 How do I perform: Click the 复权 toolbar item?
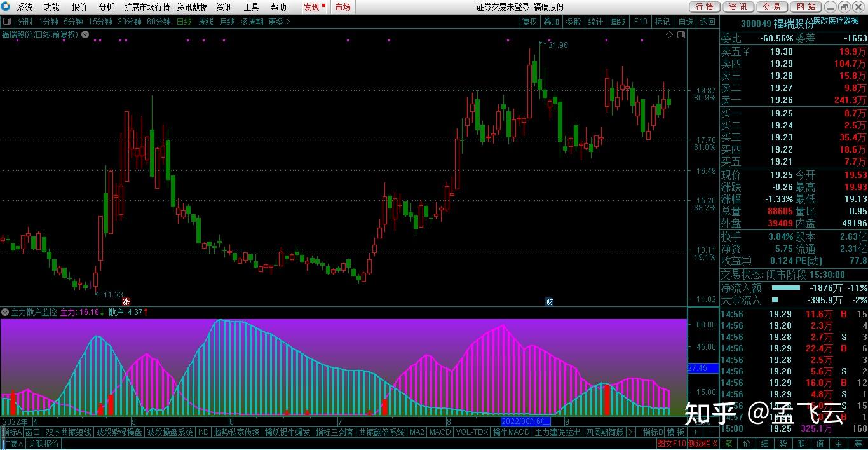[x=529, y=22]
